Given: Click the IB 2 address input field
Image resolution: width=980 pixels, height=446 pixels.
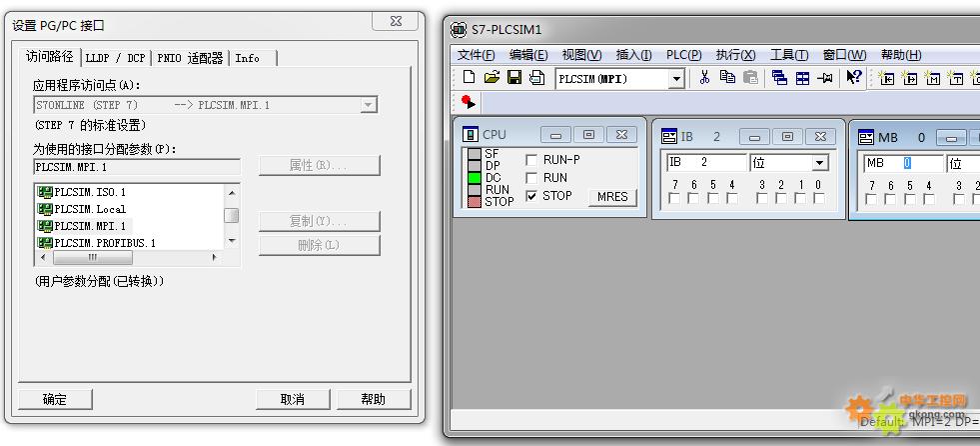Looking at the screenshot, I should point(706,163).
